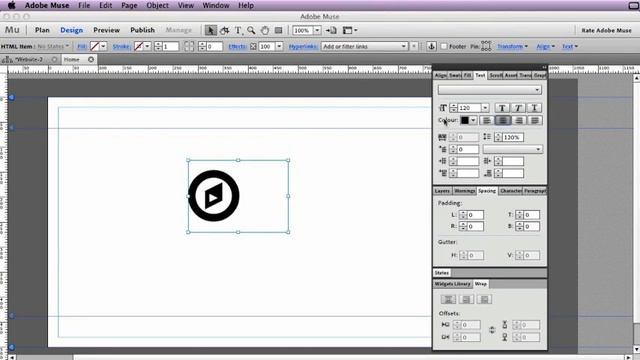Justify text
The height and width of the screenshot is (360, 640).
[x=534, y=120]
